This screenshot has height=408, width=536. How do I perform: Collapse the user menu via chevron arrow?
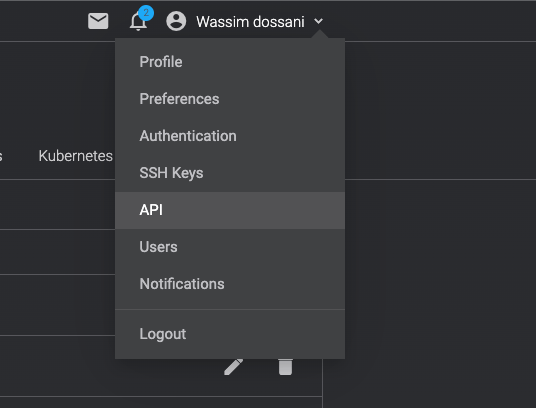point(318,21)
